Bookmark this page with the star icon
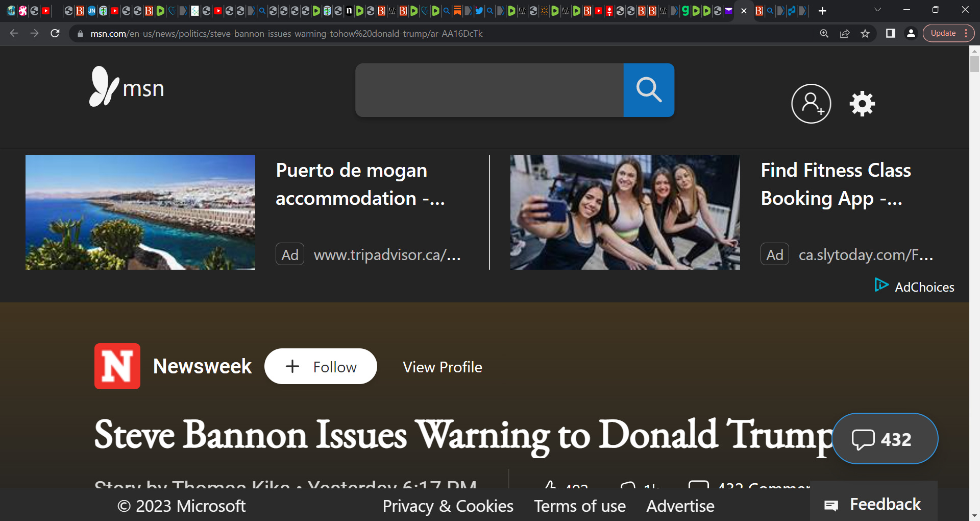The image size is (980, 521). [865, 33]
